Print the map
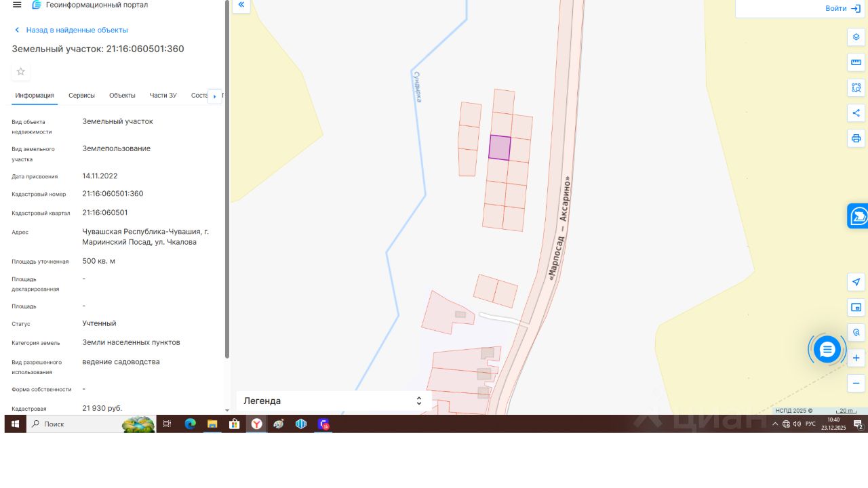 (x=856, y=138)
